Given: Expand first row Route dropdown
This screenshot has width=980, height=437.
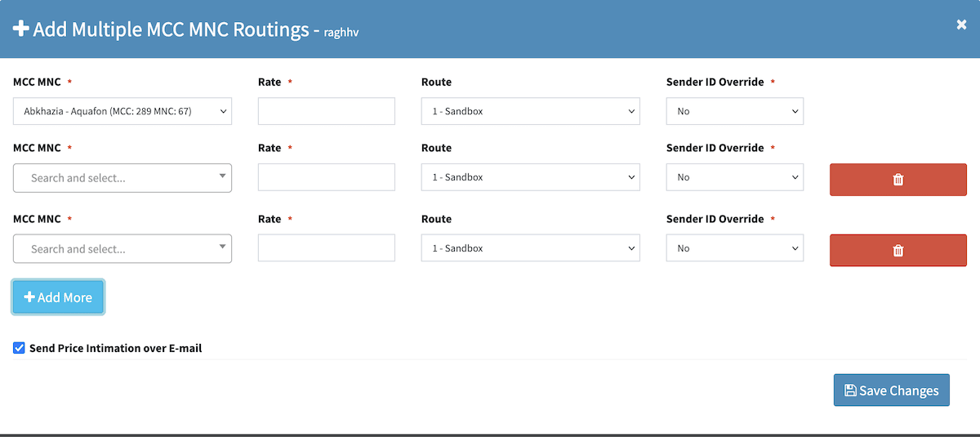Looking at the screenshot, I should 530,111.
